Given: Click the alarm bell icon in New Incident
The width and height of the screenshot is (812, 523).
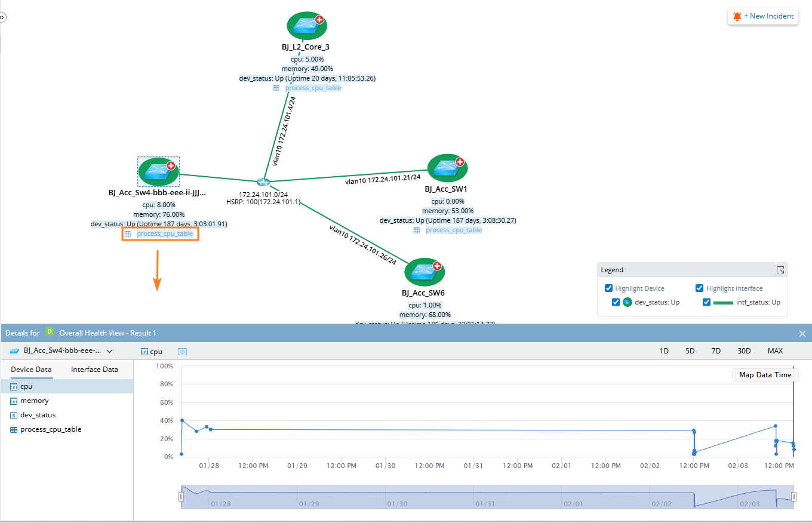Looking at the screenshot, I should pos(737,16).
